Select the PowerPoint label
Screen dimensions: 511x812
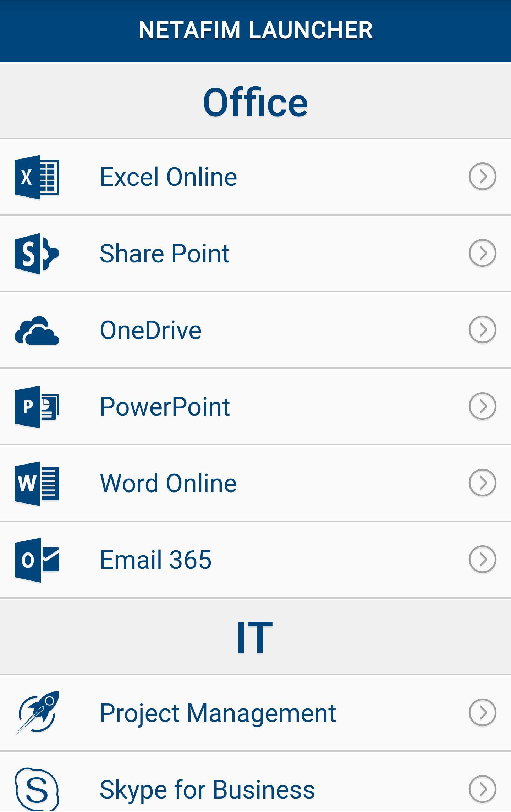point(165,406)
